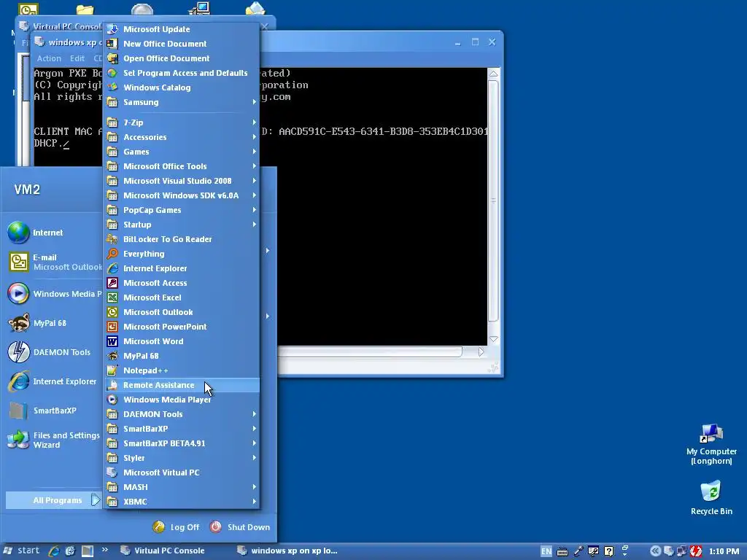The width and height of the screenshot is (747, 560).
Task: Open Windows Catalog shortcut
Action: (182, 87)
